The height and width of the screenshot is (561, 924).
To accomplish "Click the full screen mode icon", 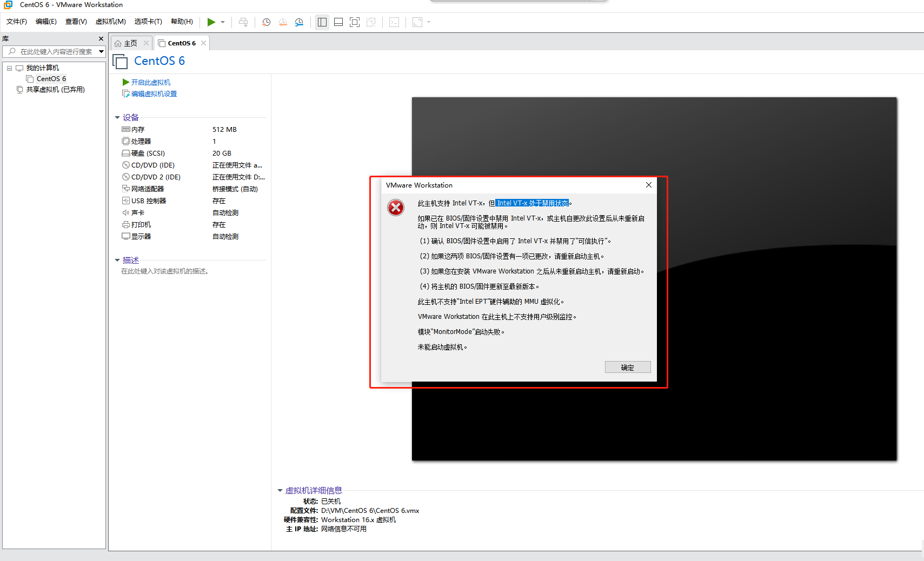I will coord(355,22).
